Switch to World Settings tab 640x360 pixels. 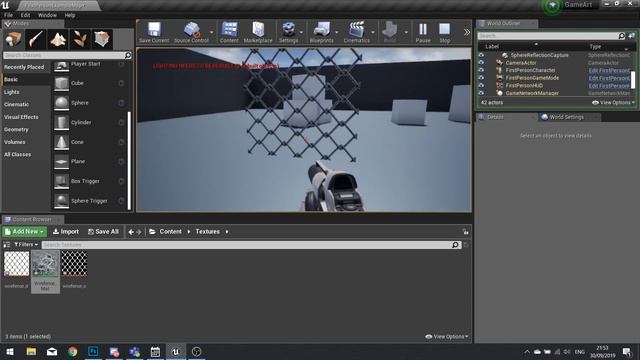pos(566,117)
